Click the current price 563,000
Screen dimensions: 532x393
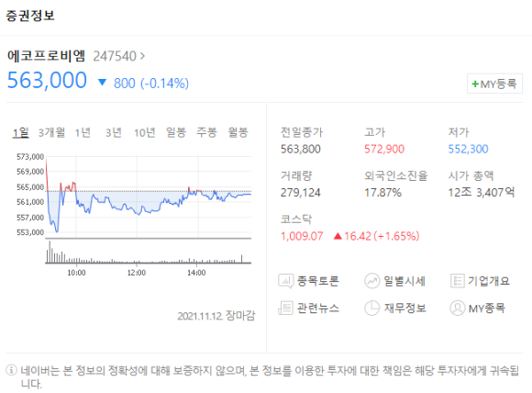pyautogui.click(x=47, y=80)
